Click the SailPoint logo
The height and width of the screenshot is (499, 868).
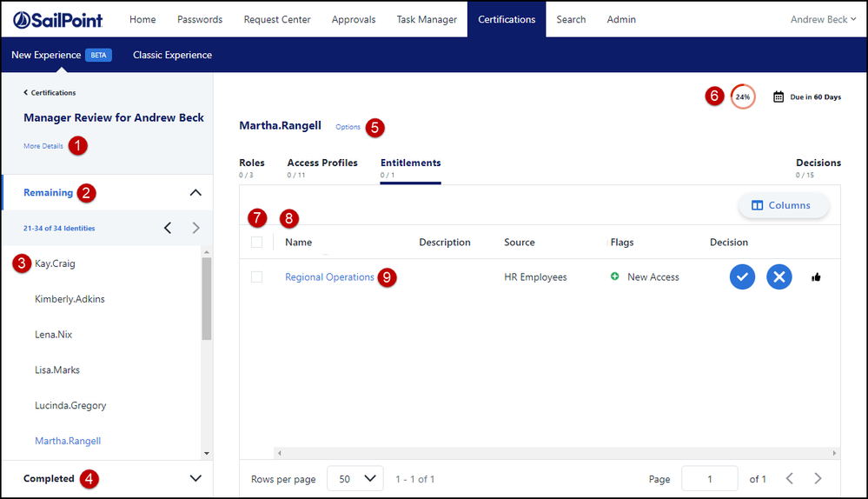(57, 19)
